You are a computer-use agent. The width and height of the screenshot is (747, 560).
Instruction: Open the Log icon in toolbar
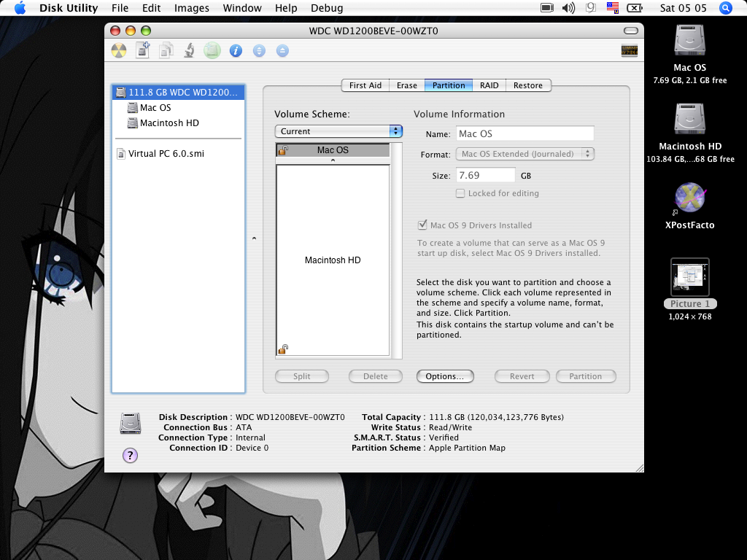(x=630, y=50)
